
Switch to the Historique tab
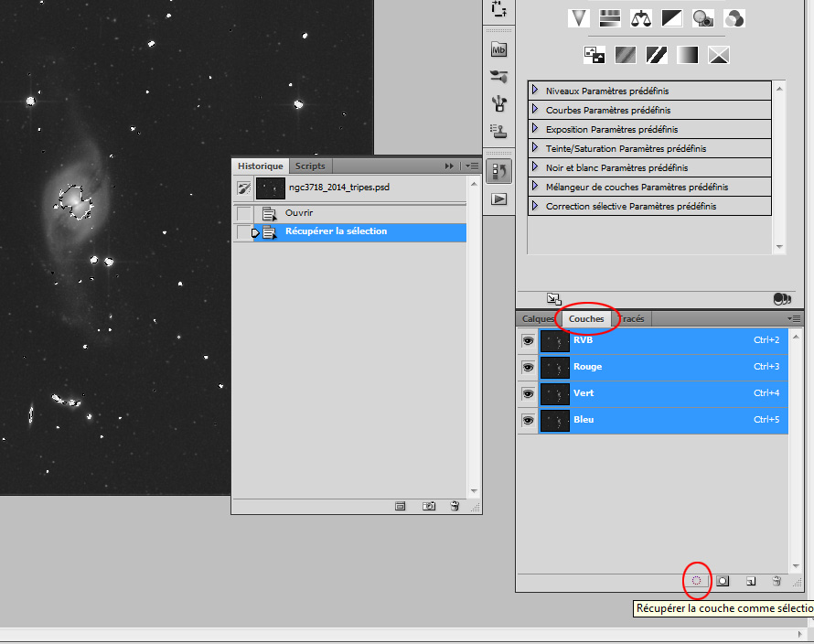[260, 166]
